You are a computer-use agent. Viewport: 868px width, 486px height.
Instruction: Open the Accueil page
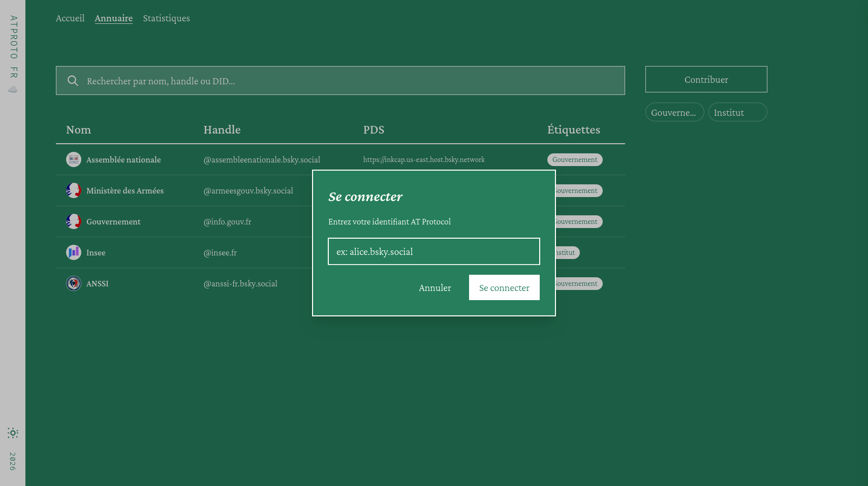[x=70, y=18]
